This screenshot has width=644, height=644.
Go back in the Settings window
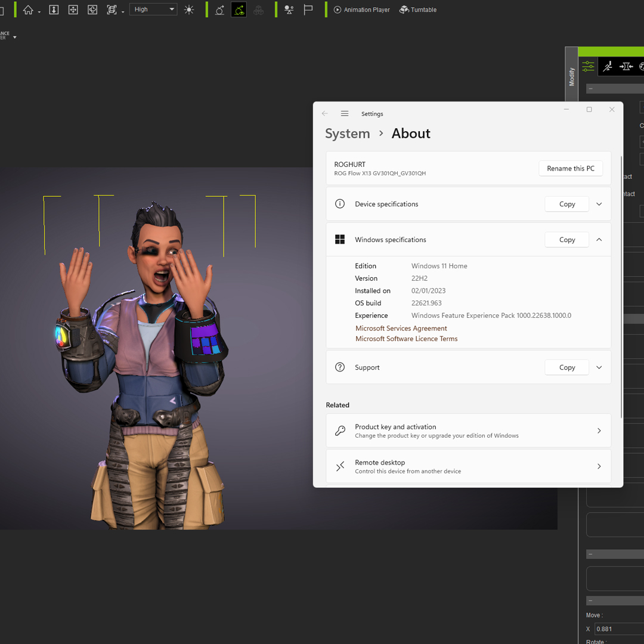pyautogui.click(x=325, y=113)
